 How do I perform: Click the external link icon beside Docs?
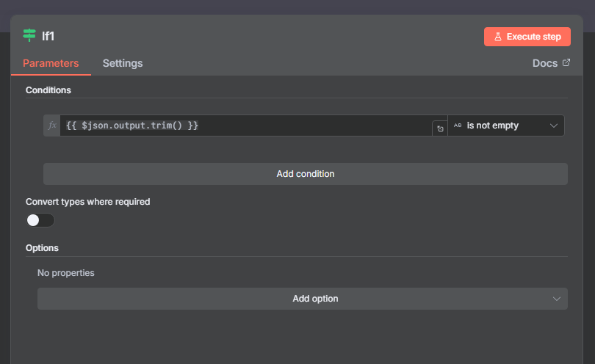tap(566, 63)
